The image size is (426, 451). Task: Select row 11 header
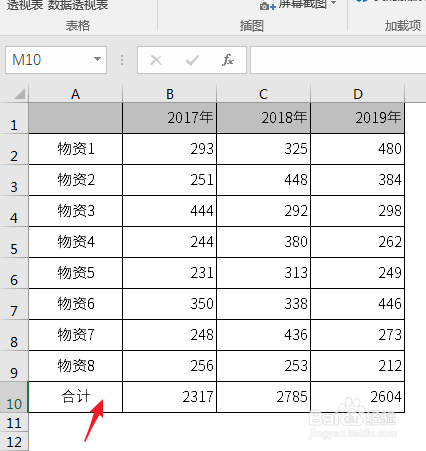click(14, 423)
